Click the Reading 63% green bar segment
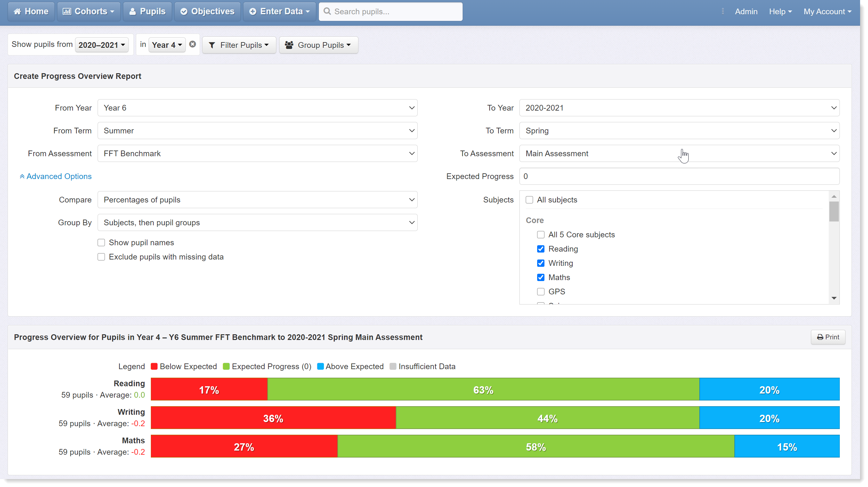The image size is (868, 487). point(484,389)
